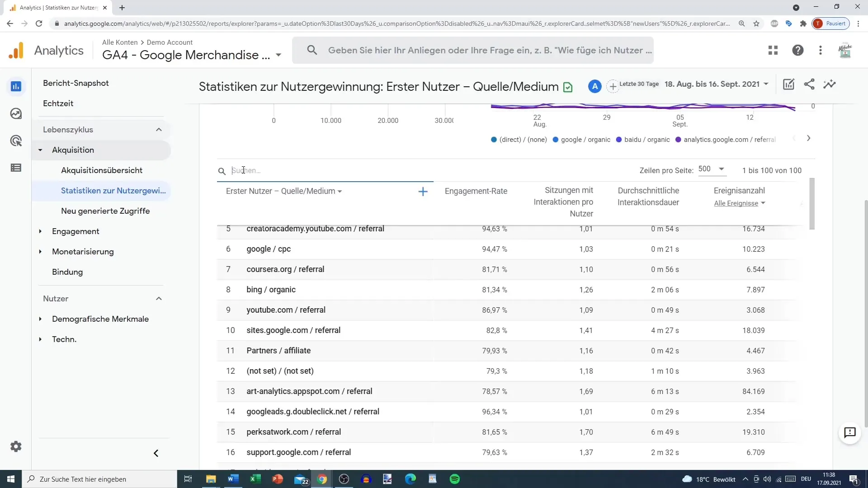Click the feedback chat bubble icon
868x488 pixels.
click(850, 433)
